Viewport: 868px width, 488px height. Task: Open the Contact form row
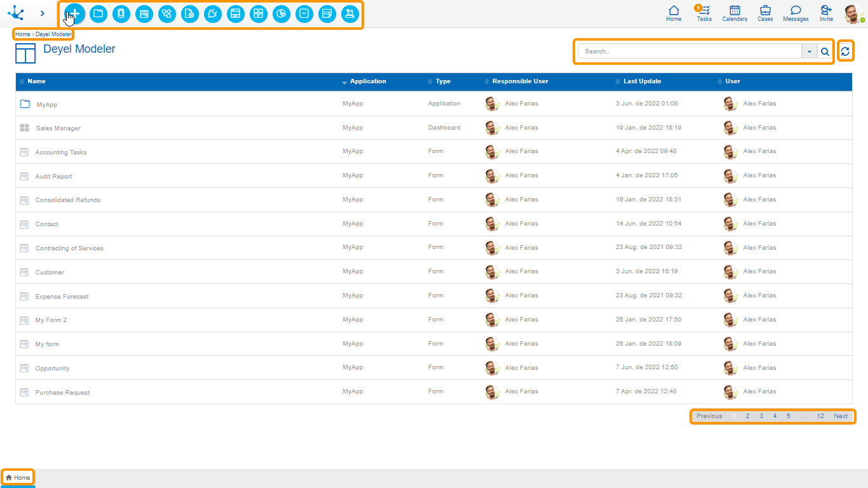(x=434, y=224)
